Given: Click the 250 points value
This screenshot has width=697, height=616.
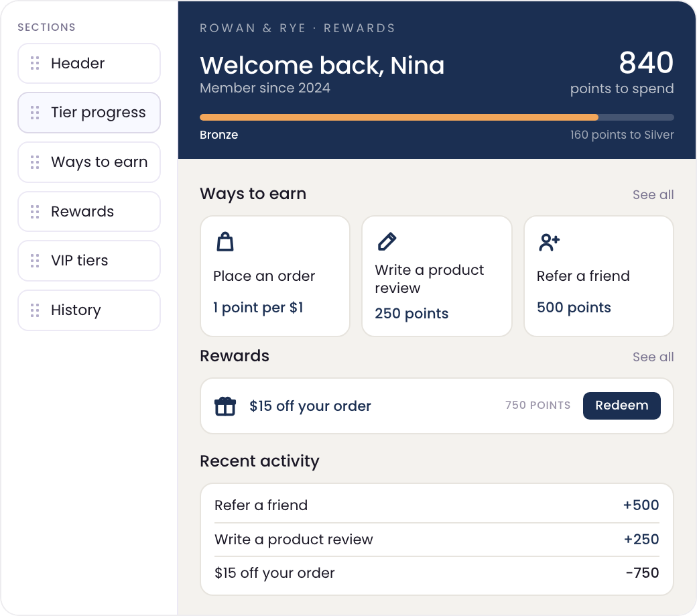Looking at the screenshot, I should [411, 314].
